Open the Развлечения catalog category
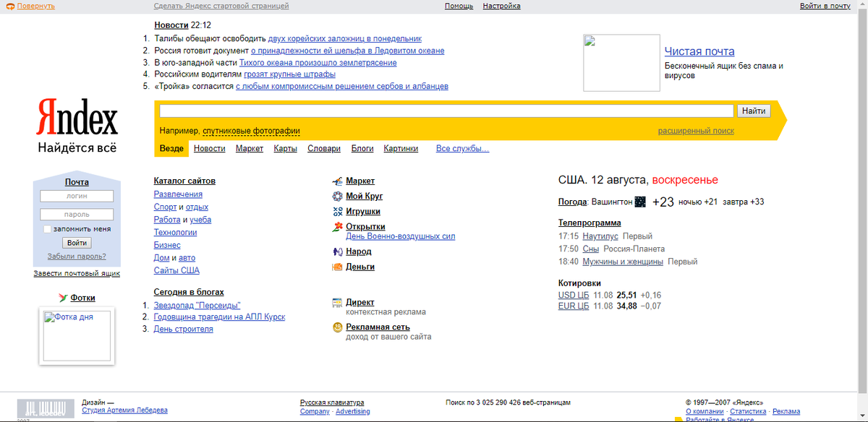 (x=178, y=194)
